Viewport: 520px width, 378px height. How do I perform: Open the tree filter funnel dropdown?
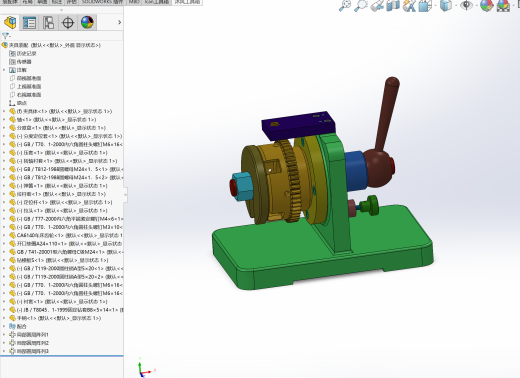[x=6, y=36]
